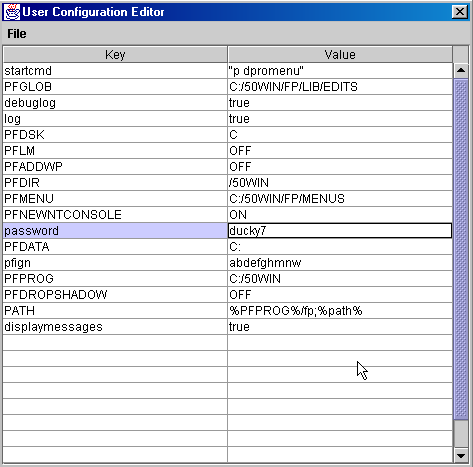Click the Java application icon in title bar
This screenshot has height=467, width=473.
coord(12,12)
